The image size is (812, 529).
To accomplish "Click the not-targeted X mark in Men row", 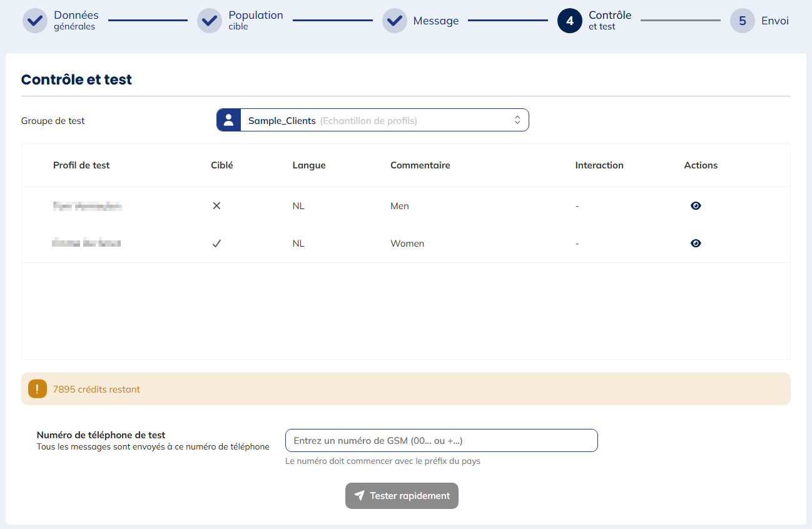I will tap(216, 206).
